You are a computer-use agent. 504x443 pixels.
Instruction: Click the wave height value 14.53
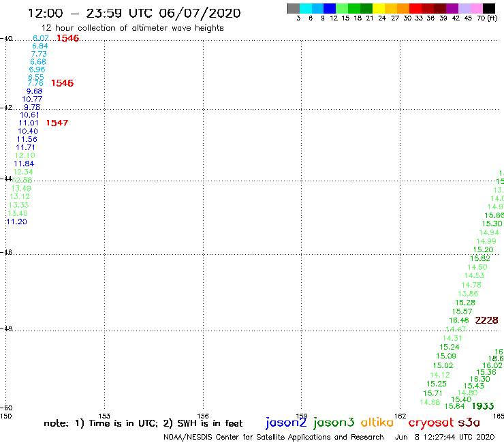pyautogui.click(x=475, y=276)
